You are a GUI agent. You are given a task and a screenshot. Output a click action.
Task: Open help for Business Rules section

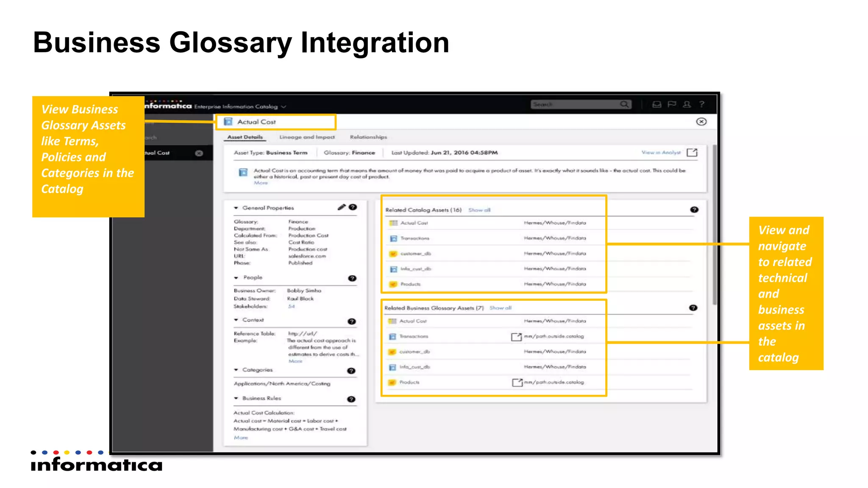pyautogui.click(x=351, y=399)
